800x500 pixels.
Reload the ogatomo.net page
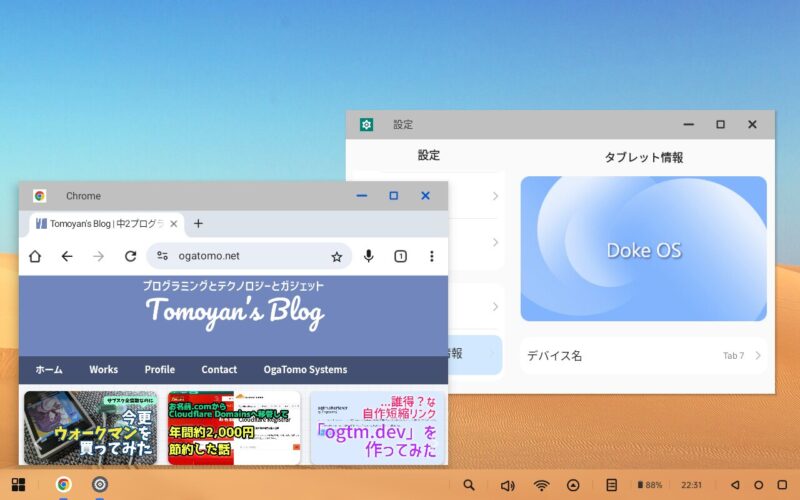point(130,256)
